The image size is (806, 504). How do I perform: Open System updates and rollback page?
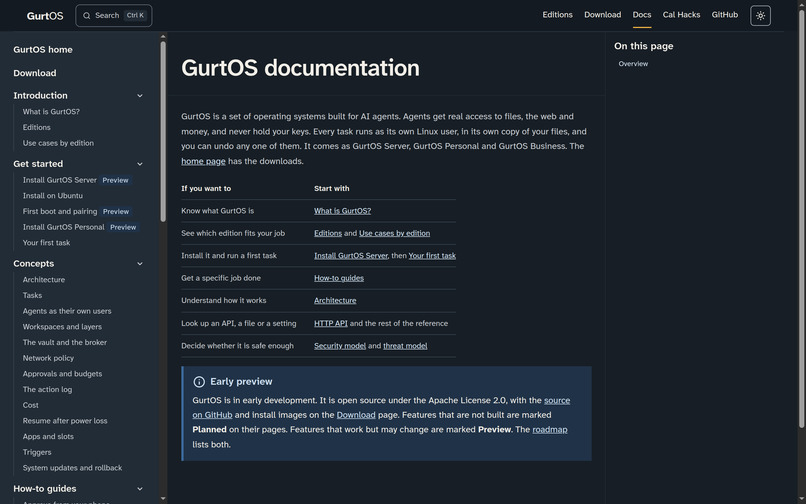(72, 468)
